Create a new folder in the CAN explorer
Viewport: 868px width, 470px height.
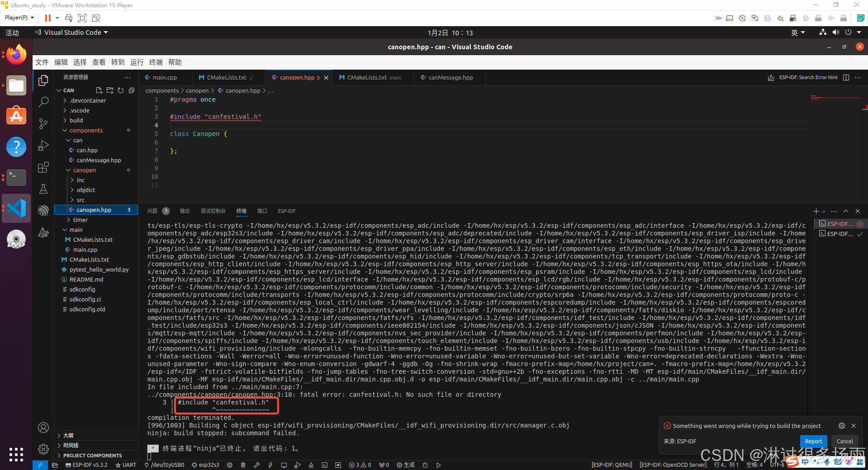[x=110, y=90]
